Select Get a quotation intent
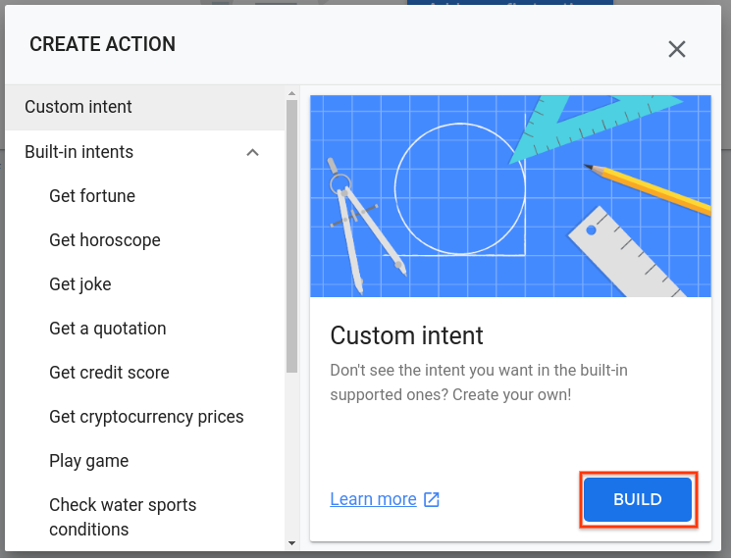The image size is (732, 560). point(108,329)
